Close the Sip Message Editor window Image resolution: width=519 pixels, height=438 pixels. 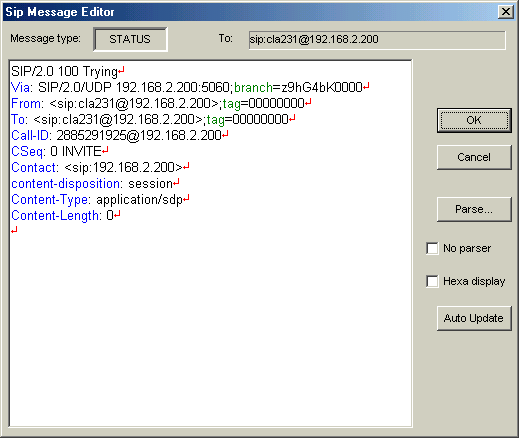point(506,12)
